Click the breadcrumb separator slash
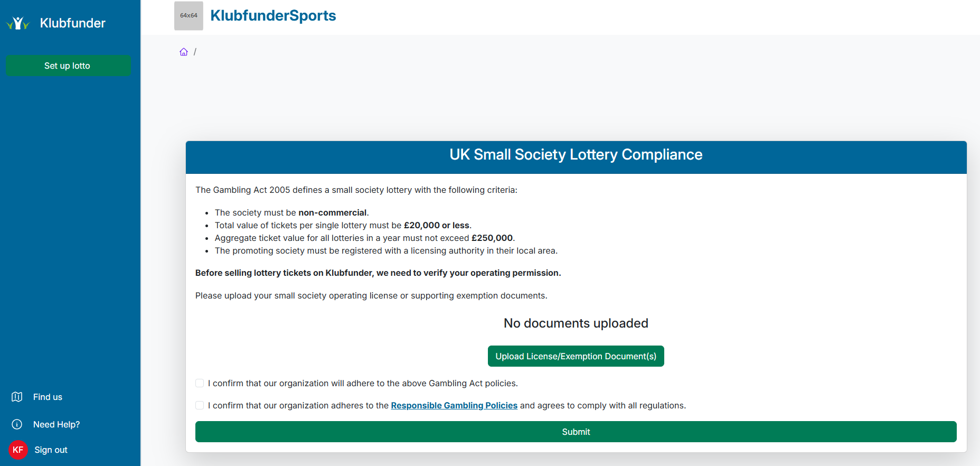The image size is (980, 466). pos(195,51)
